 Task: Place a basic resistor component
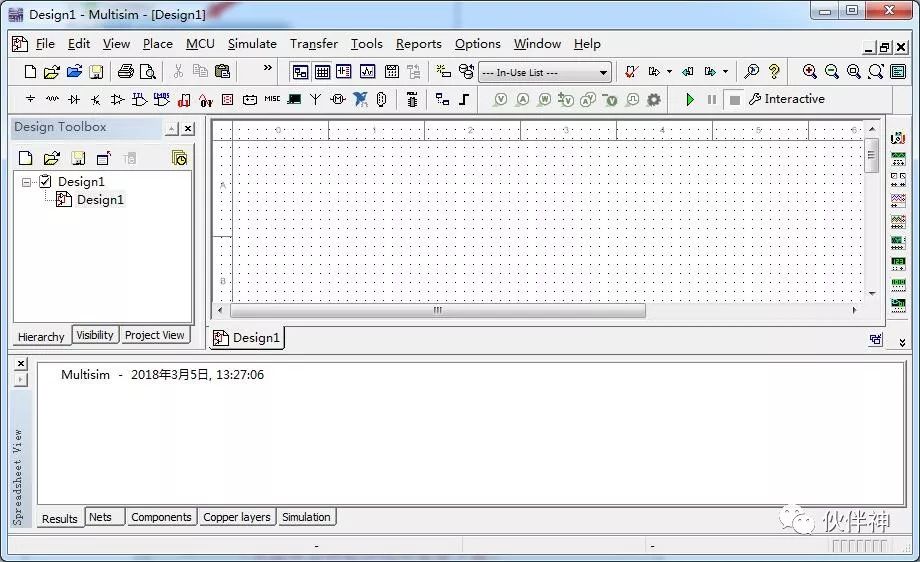coord(52,99)
